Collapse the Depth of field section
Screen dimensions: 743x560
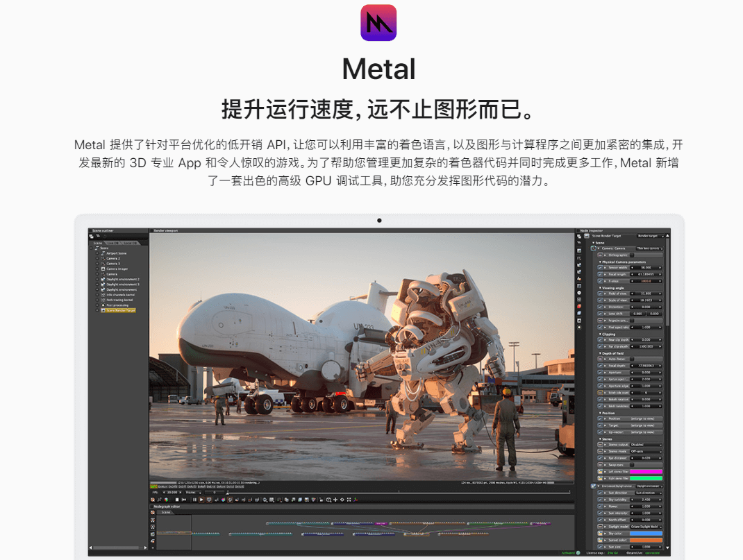pyautogui.click(x=600, y=353)
